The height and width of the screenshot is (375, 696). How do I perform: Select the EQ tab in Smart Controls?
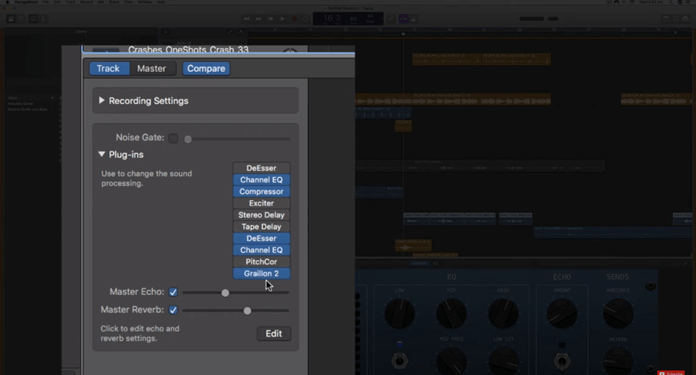435,263
